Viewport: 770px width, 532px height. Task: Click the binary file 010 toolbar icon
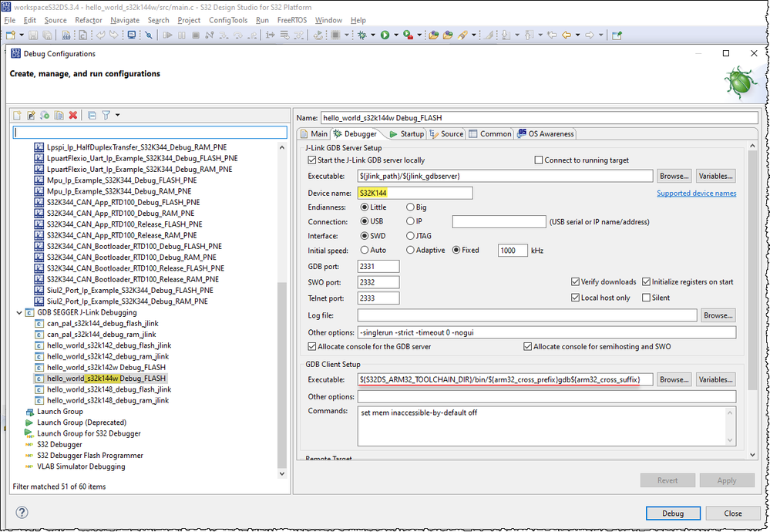pos(66,35)
